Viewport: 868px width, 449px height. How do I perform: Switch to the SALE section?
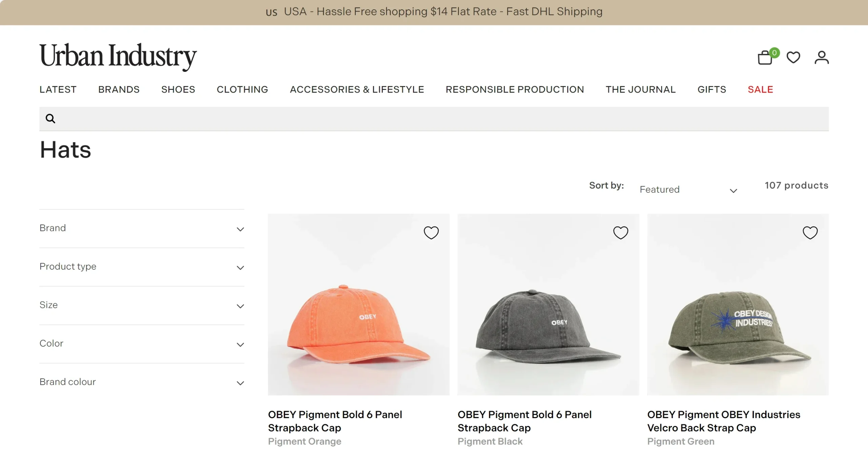[760, 89]
